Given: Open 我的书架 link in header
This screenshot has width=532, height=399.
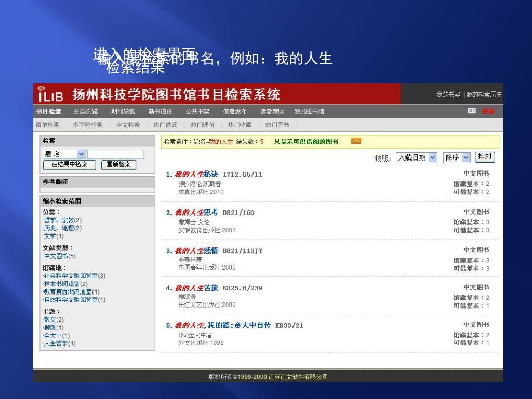Looking at the screenshot, I should pyautogui.click(x=448, y=95).
